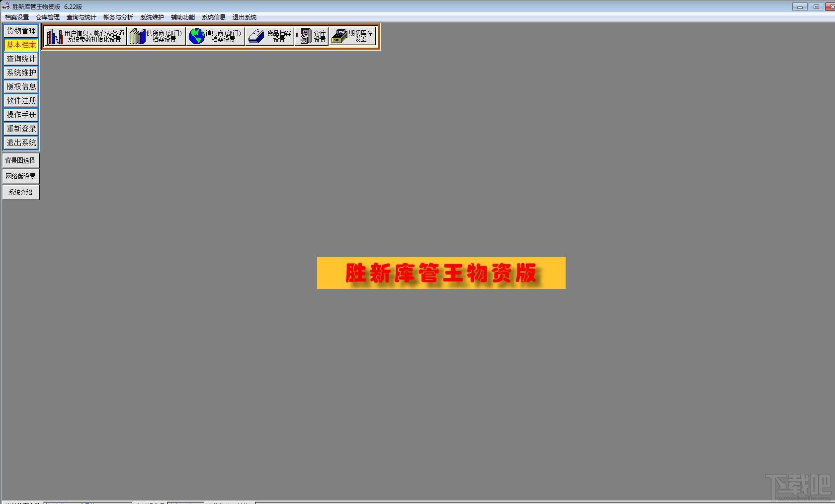Select 查询统计 in the sidebar
835x504 pixels.
coord(21,59)
